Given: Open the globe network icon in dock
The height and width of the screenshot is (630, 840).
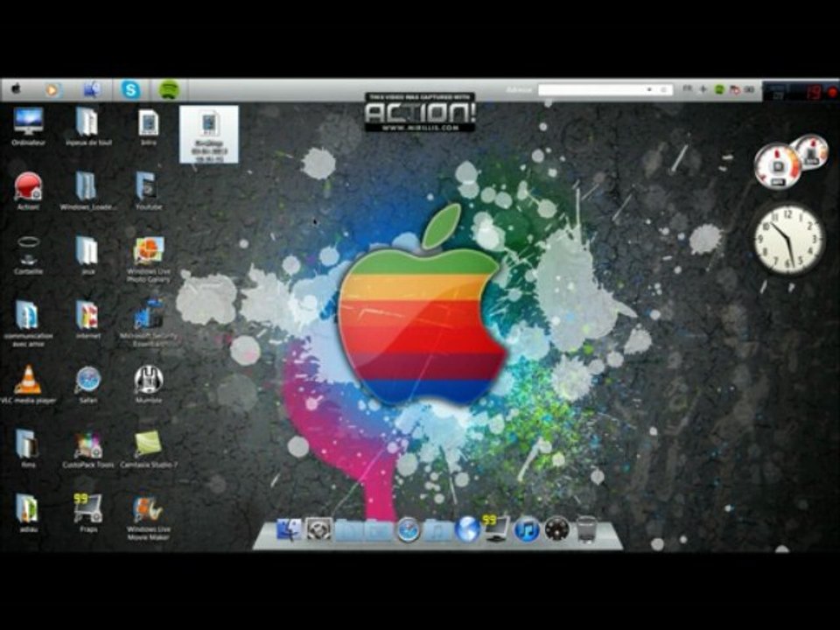Looking at the screenshot, I should [467, 530].
